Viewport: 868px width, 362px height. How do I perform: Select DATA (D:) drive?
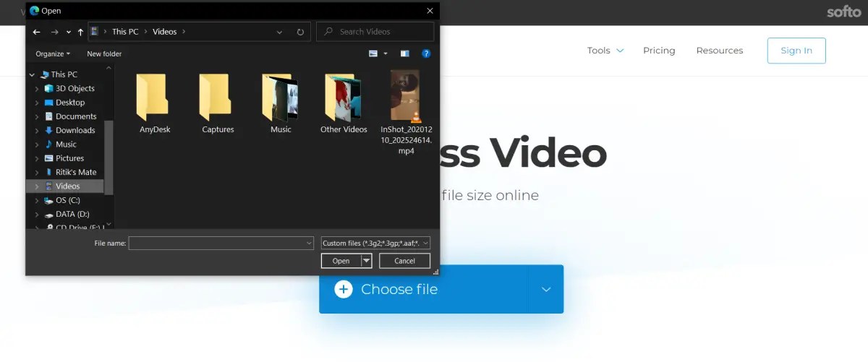click(x=69, y=214)
